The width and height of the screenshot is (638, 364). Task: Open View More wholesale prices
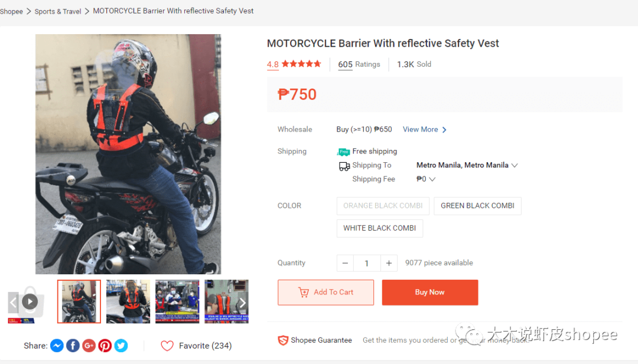click(x=424, y=130)
